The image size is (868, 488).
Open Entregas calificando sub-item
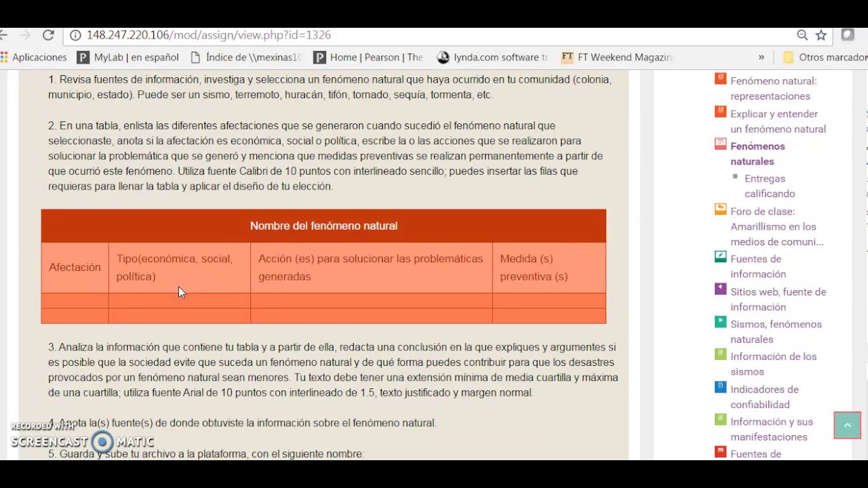pyautogui.click(x=770, y=186)
